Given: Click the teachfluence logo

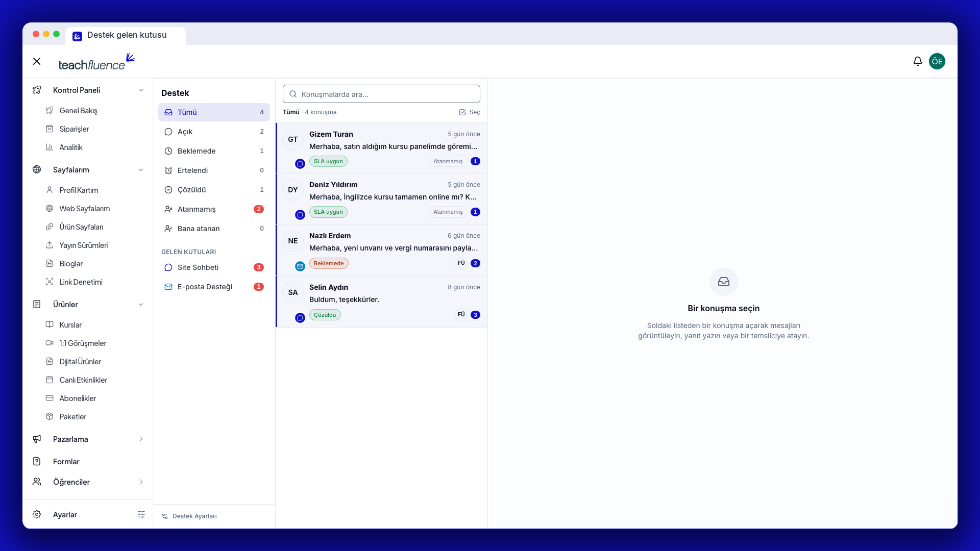Looking at the screenshot, I should point(96,62).
